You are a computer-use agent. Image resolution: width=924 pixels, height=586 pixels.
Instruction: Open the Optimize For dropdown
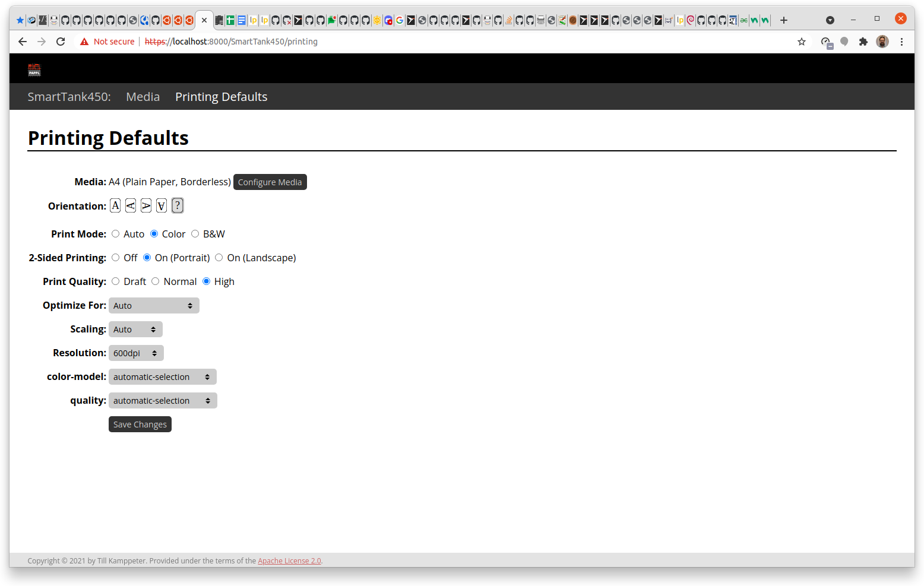click(154, 305)
